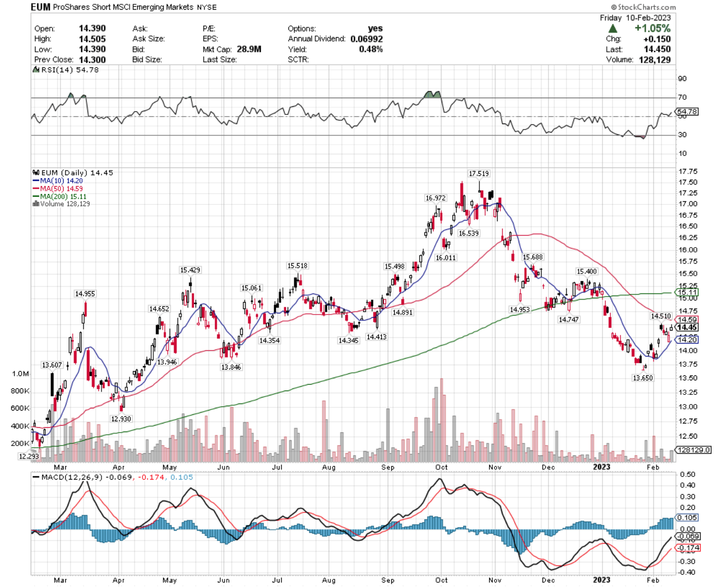
Task: Click the price label 14.510
Action: (661, 317)
